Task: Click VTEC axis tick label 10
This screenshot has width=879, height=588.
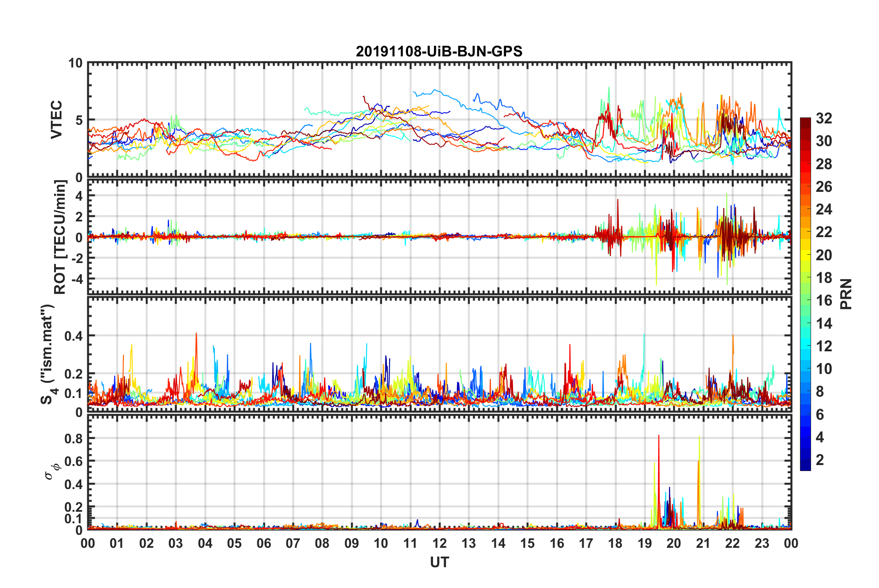Action: coord(75,63)
